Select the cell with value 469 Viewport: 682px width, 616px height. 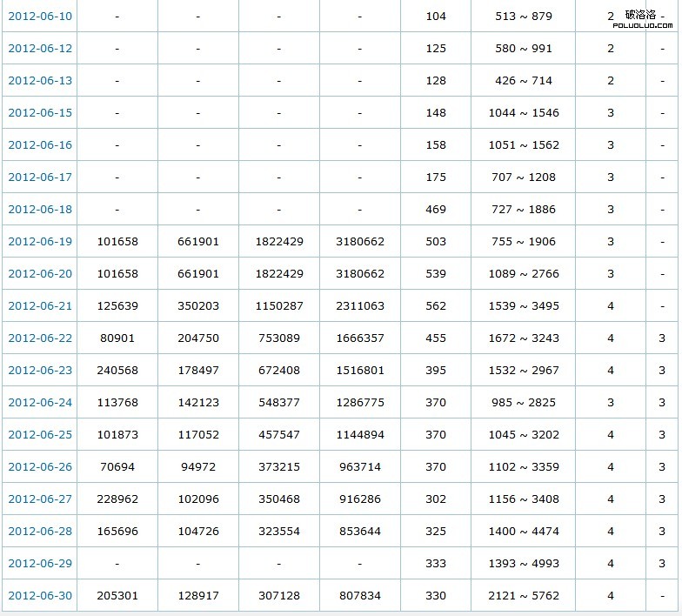coord(436,210)
